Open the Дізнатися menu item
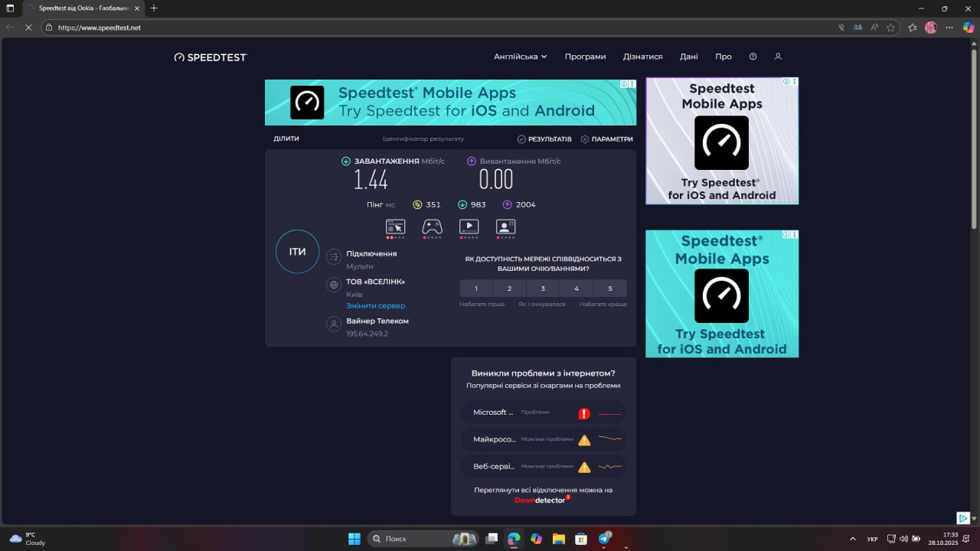Image resolution: width=980 pixels, height=551 pixels. (642, 57)
